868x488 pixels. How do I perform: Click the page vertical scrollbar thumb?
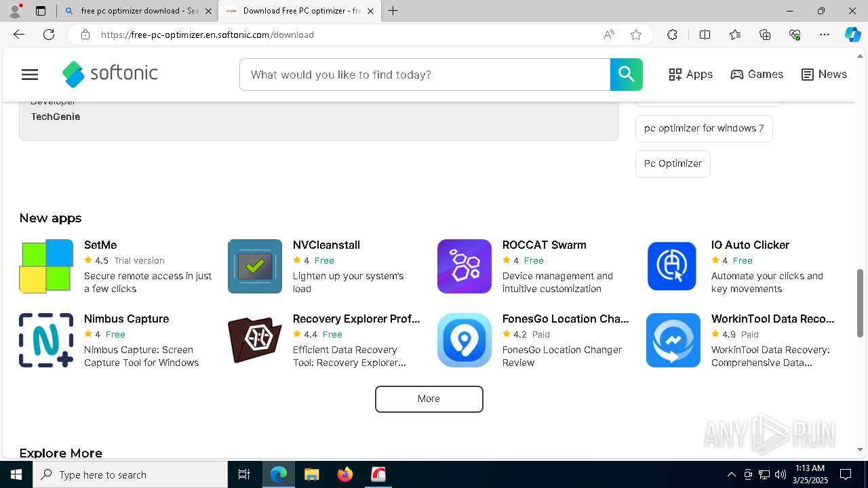click(x=861, y=303)
